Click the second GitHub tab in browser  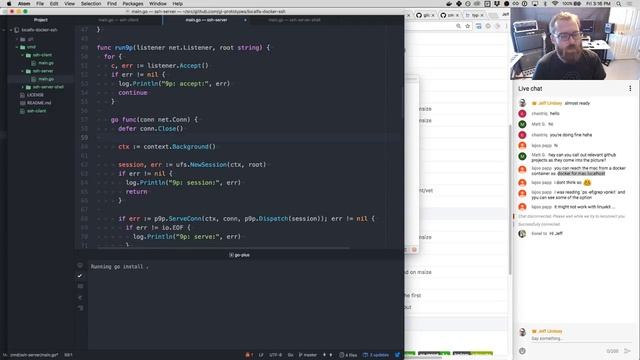point(448,15)
